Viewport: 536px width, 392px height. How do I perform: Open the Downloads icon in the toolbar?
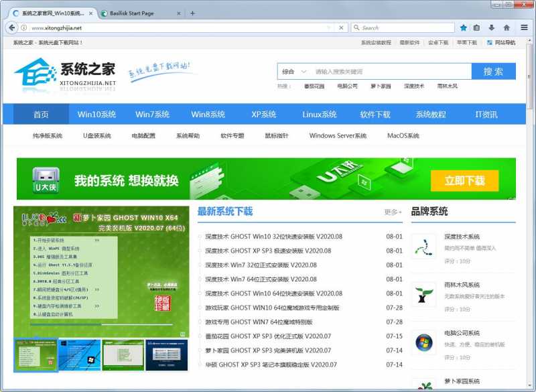coord(493,27)
